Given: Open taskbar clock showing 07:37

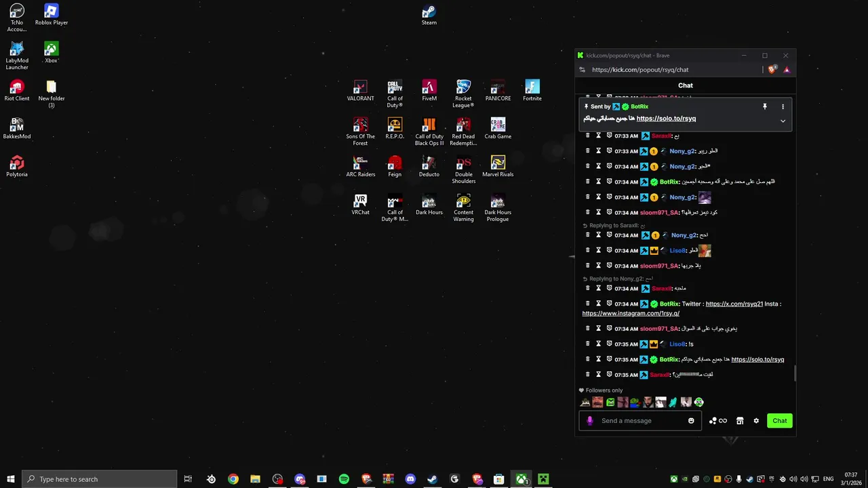Looking at the screenshot, I should point(851,479).
